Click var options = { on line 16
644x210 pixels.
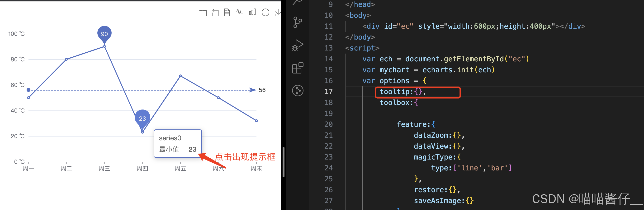pyautogui.click(x=394, y=81)
